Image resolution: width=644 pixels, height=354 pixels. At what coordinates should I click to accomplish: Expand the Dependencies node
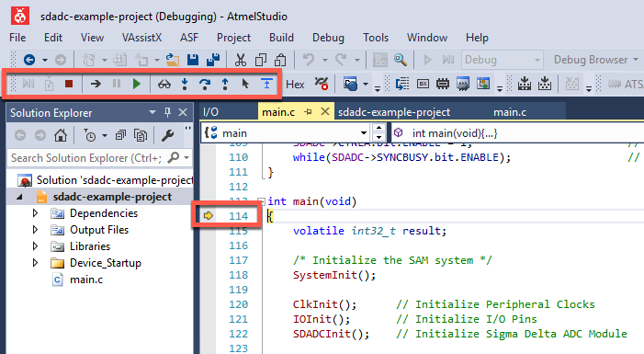(x=35, y=213)
